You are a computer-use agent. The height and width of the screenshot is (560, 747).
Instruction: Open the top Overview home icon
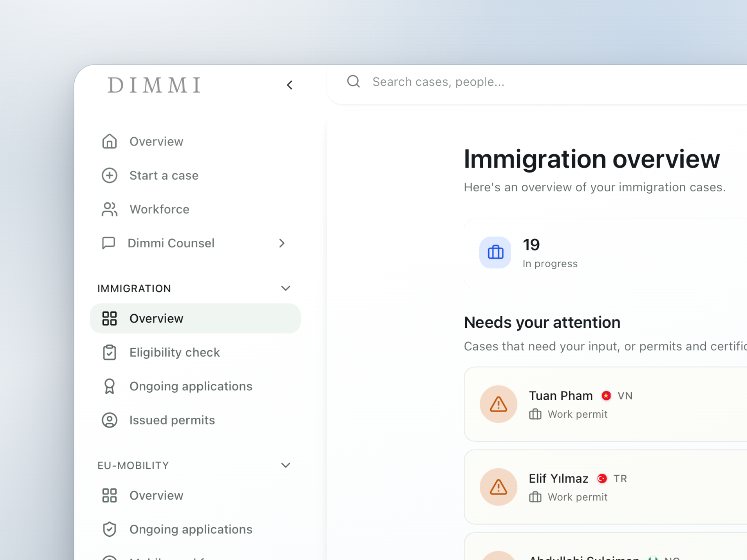pyautogui.click(x=109, y=142)
